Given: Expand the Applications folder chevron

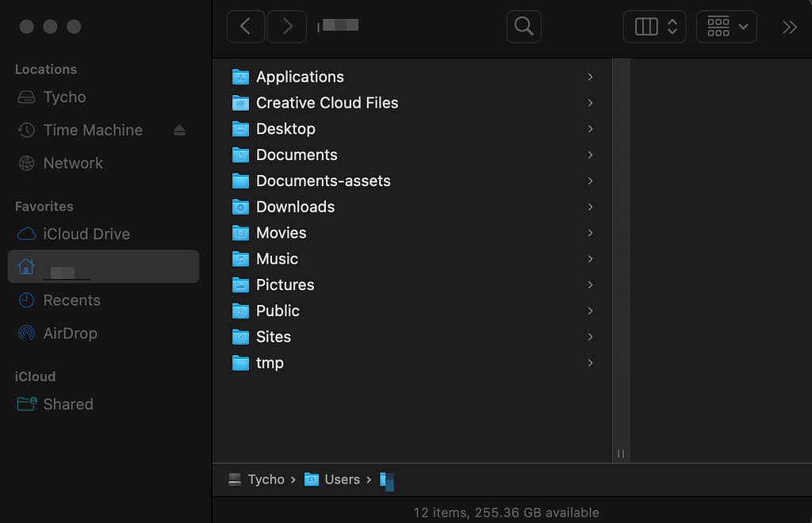Looking at the screenshot, I should point(590,77).
